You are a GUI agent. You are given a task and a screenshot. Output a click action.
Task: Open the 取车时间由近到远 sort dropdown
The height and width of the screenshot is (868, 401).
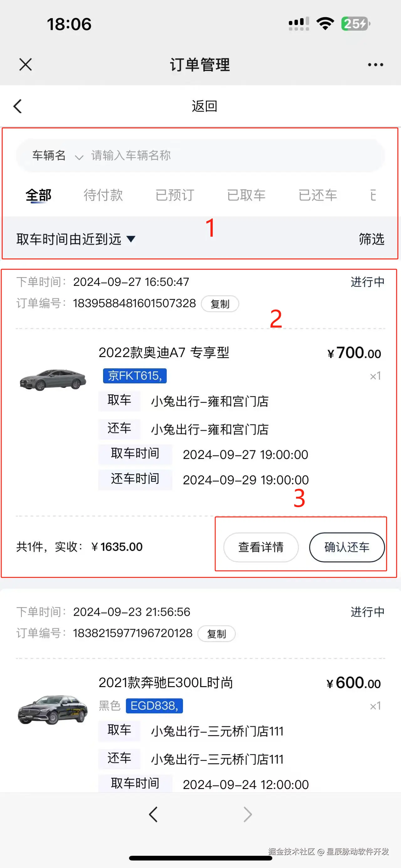click(76, 239)
